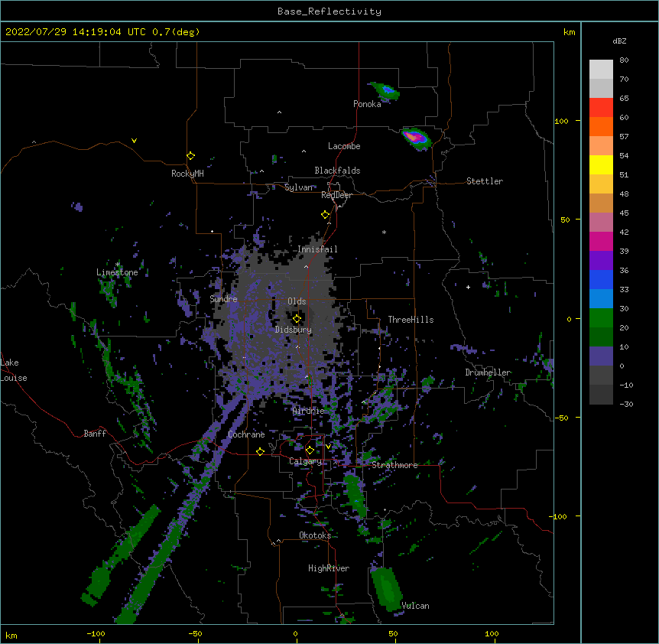Select the magenta 42–39 dBZ legend swatch
Image resolution: width=659 pixels, height=644 pixels.
click(x=601, y=241)
